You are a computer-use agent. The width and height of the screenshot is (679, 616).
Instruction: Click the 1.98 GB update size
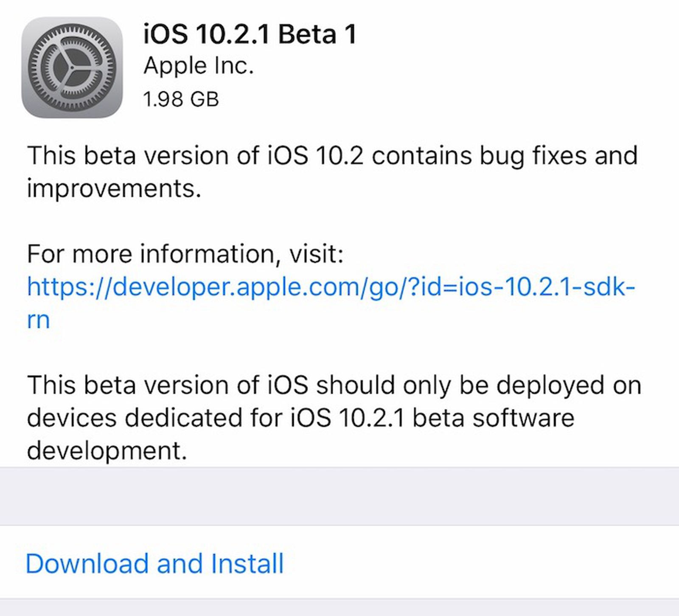(181, 99)
